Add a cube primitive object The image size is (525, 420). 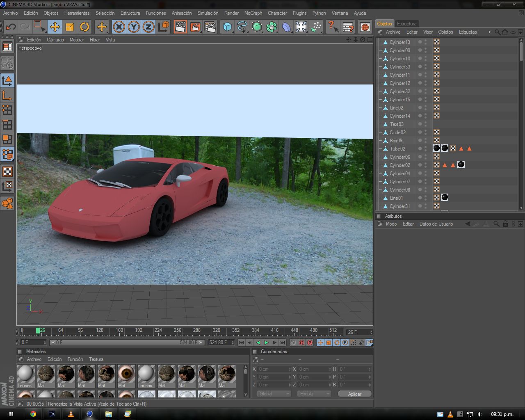click(227, 27)
